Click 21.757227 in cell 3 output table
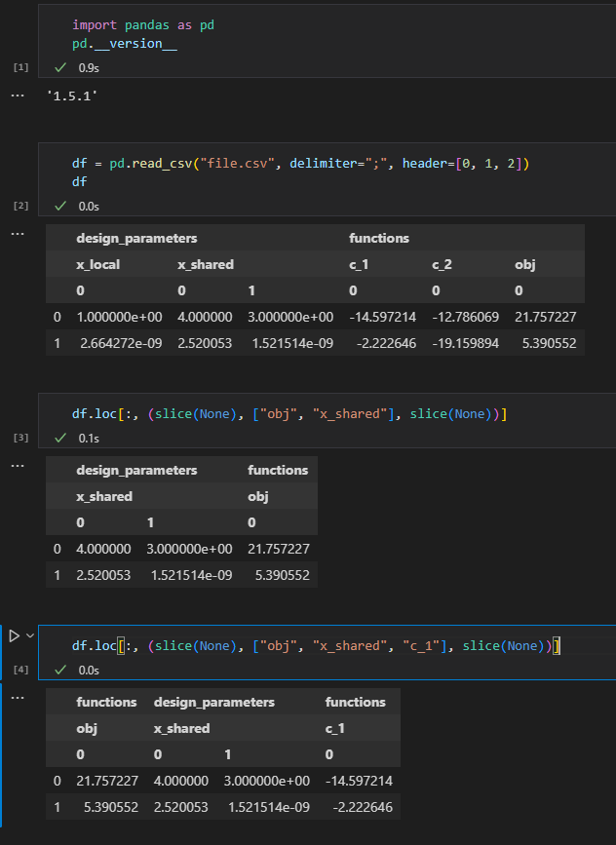 pos(279,549)
